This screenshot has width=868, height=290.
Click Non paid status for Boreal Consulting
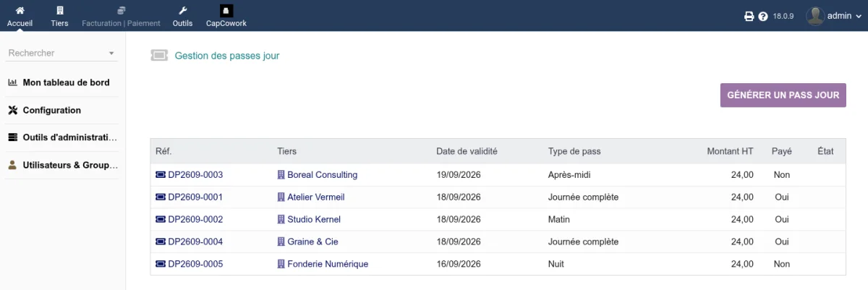coord(782,175)
